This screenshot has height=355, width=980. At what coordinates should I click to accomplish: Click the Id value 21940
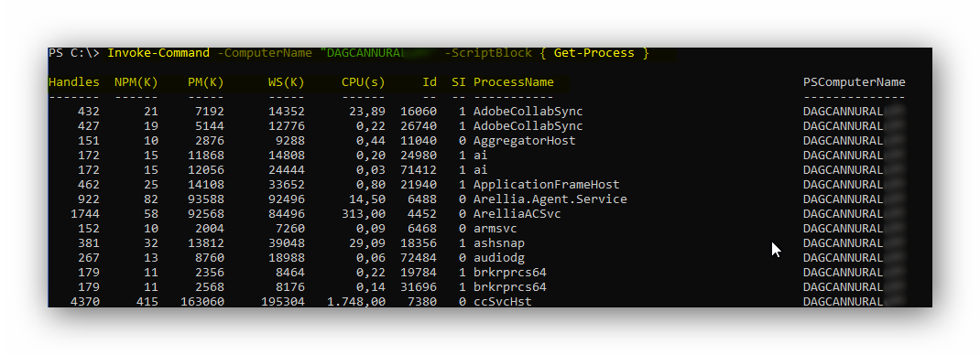pyautogui.click(x=419, y=185)
